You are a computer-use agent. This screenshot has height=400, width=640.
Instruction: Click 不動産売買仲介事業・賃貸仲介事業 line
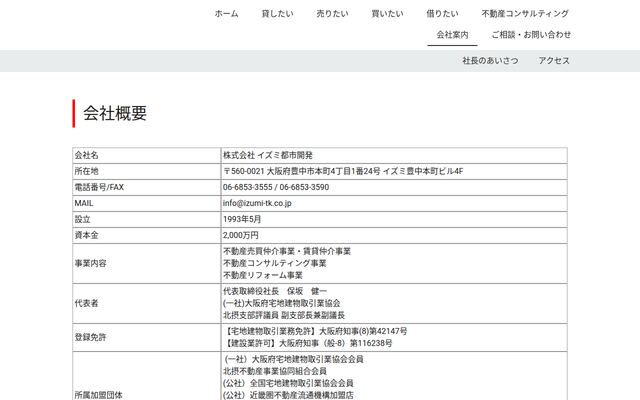coord(287,251)
